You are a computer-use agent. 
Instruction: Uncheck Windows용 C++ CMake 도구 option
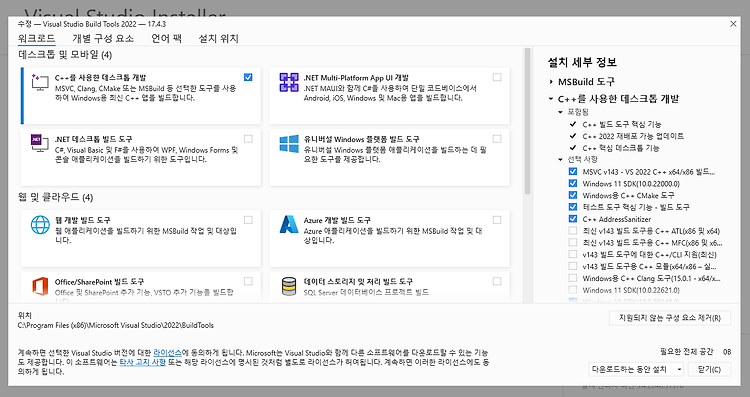click(x=573, y=195)
